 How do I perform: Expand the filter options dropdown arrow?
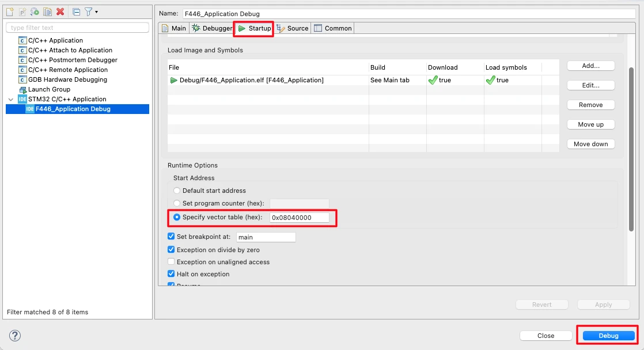(x=96, y=12)
